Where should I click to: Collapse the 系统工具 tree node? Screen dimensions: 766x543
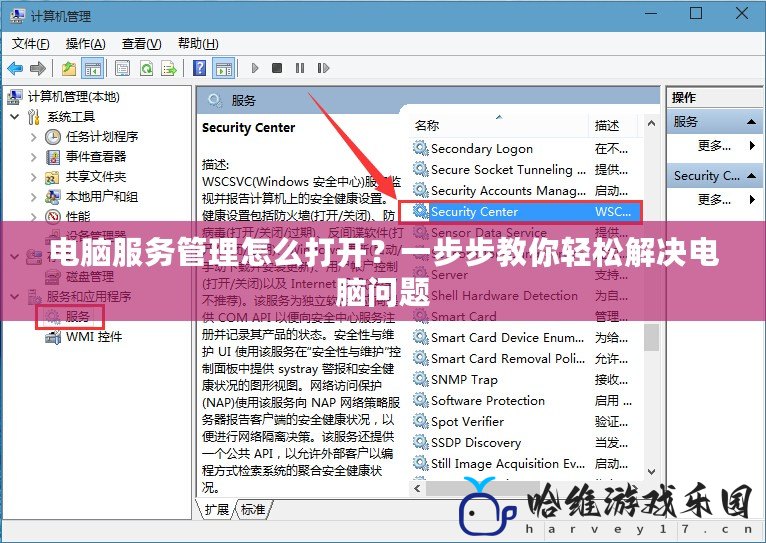(x=15, y=117)
